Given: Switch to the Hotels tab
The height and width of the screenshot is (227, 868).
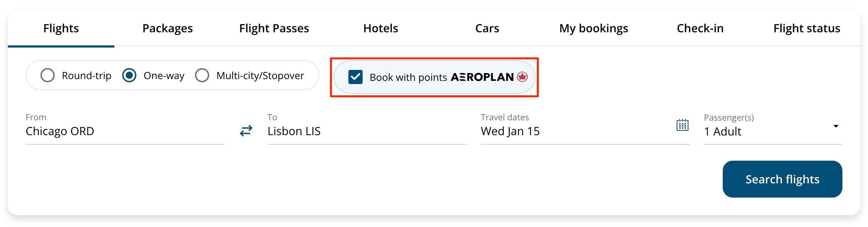Looking at the screenshot, I should [380, 28].
